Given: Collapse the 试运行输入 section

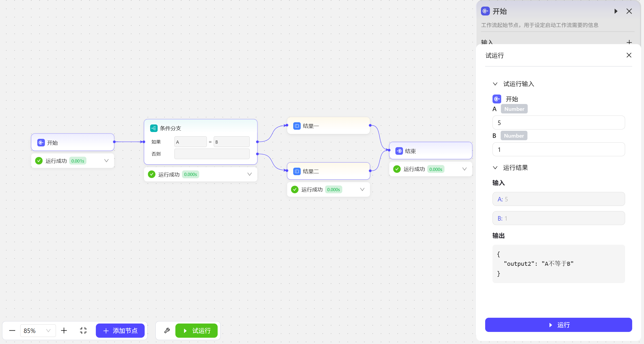Looking at the screenshot, I should pos(495,84).
